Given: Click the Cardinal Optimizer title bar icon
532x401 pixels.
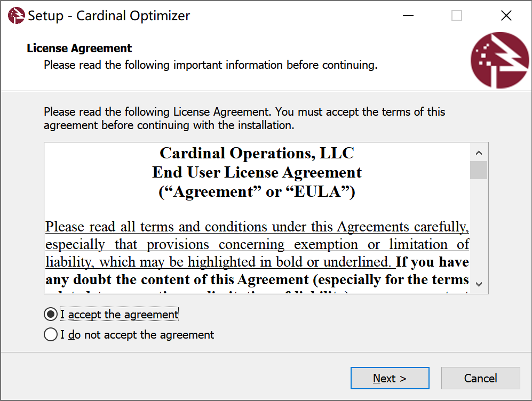Looking at the screenshot, I should coord(16,16).
